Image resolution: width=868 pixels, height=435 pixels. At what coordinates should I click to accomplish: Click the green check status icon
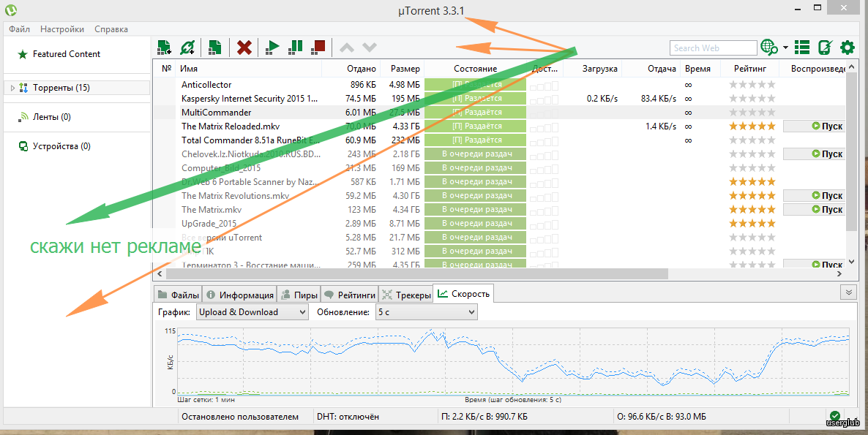tap(834, 415)
